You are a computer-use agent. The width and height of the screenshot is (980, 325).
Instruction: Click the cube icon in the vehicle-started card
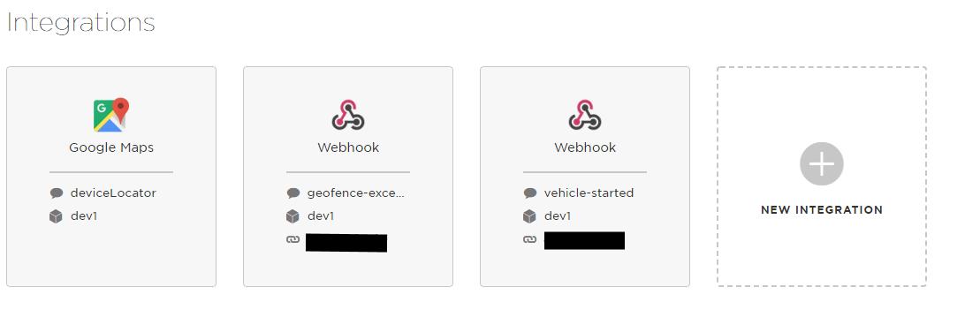click(530, 216)
